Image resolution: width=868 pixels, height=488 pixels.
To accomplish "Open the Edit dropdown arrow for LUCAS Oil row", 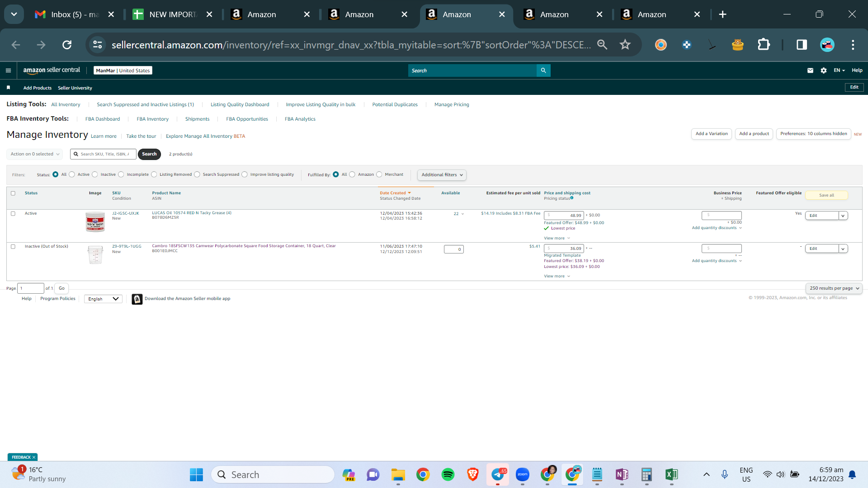I will tap(843, 216).
